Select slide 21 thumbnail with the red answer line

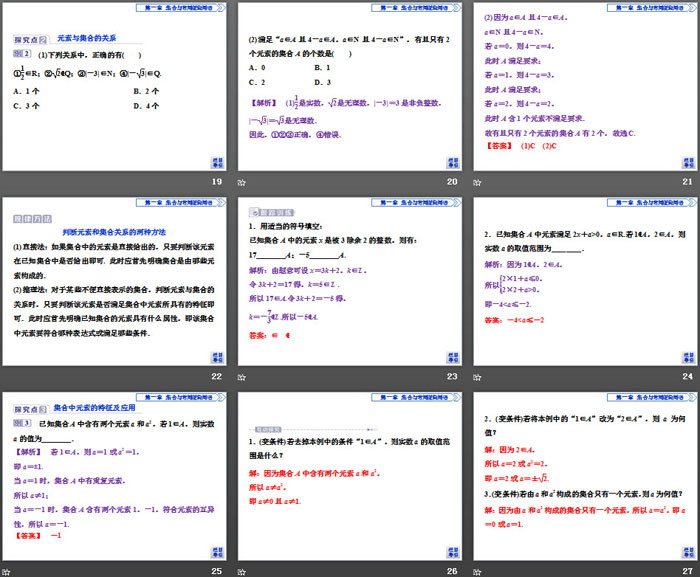click(x=585, y=87)
